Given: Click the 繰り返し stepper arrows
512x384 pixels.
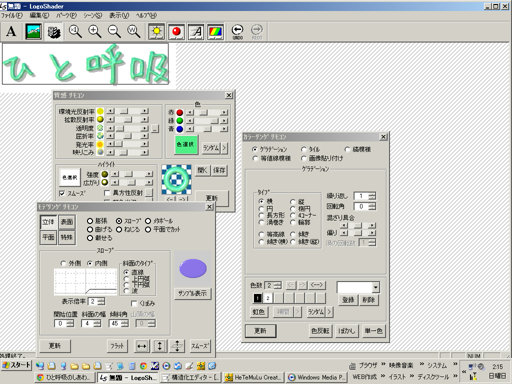Looking at the screenshot, I should pos(372,196).
